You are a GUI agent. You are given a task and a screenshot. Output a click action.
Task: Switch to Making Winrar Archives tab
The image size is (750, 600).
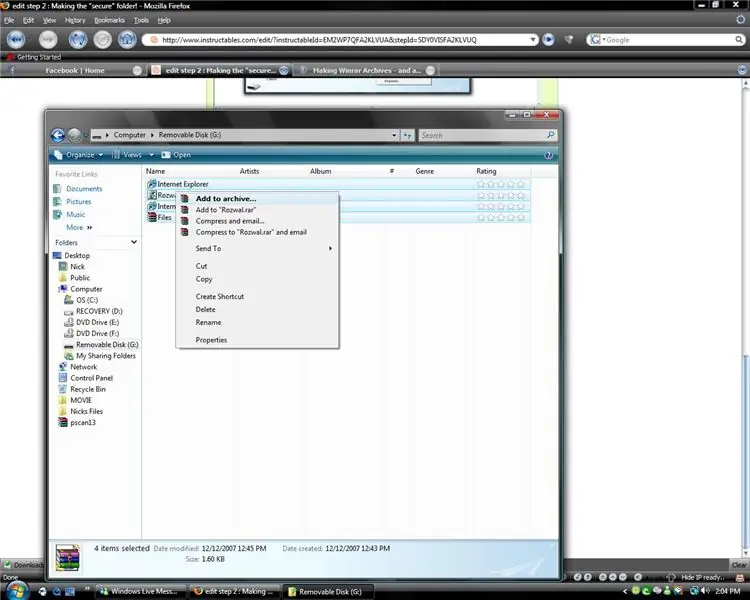(366, 70)
